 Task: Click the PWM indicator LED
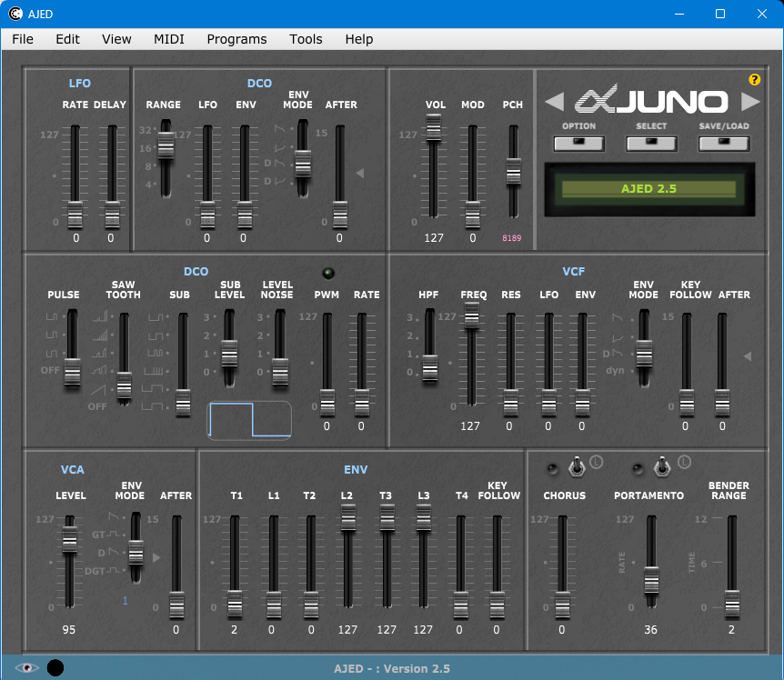tap(327, 274)
